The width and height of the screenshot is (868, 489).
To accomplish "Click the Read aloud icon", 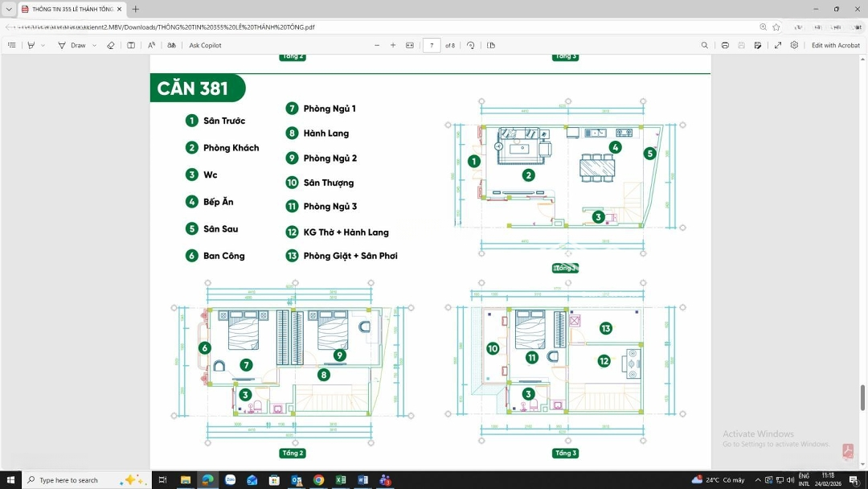I will pos(151,46).
